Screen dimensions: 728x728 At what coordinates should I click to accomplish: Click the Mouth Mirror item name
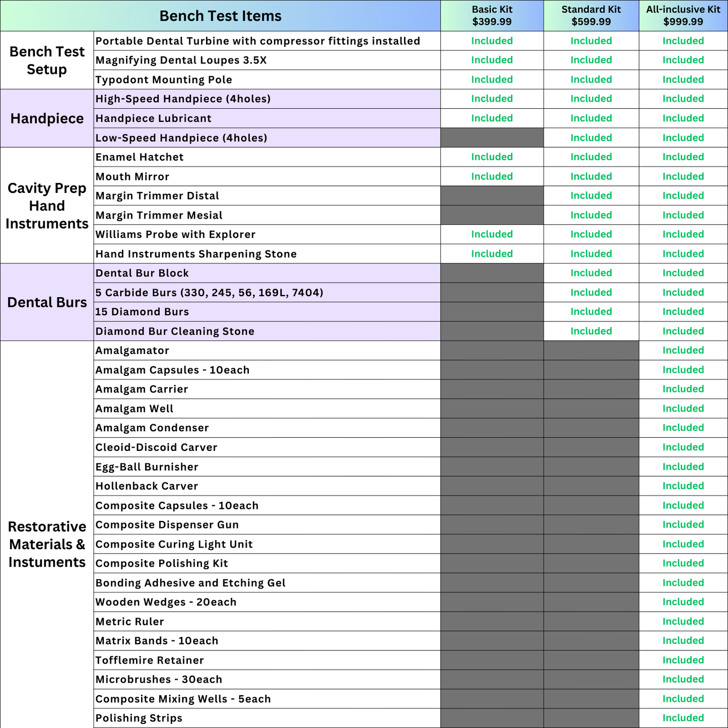pyautogui.click(x=133, y=176)
